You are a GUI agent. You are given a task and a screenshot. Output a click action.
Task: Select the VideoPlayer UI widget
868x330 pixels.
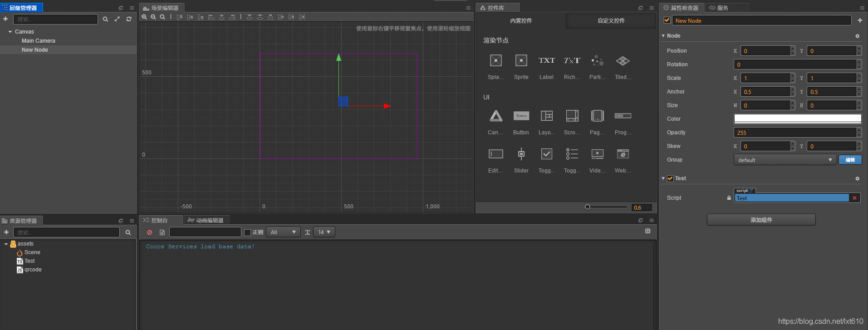pos(598,154)
